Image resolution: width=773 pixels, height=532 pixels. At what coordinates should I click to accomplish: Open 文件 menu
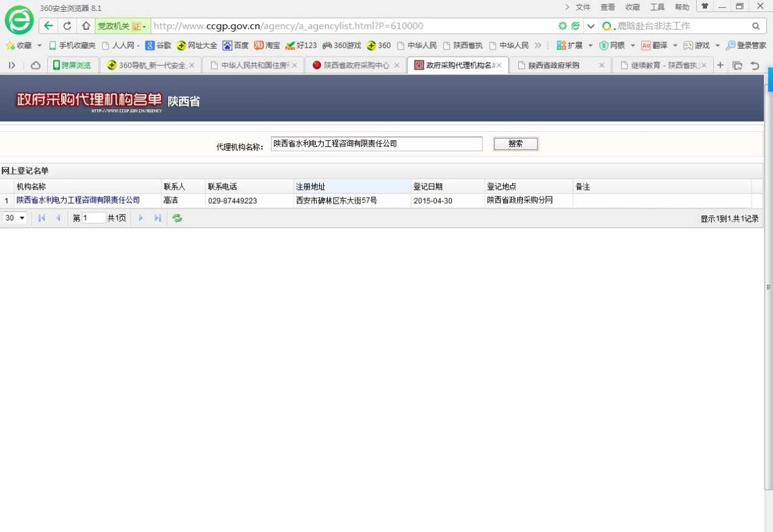(583, 7)
